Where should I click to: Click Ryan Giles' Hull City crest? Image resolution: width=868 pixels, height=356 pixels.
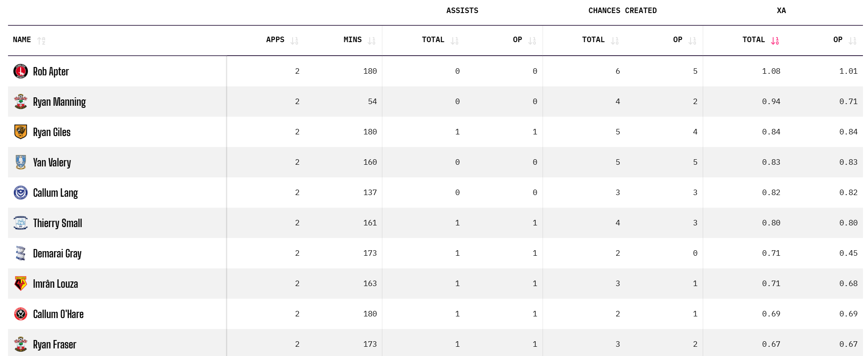pos(21,132)
